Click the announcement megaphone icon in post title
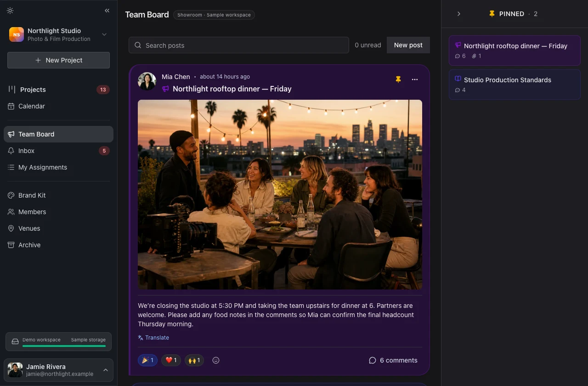 (x=166, y=89)
